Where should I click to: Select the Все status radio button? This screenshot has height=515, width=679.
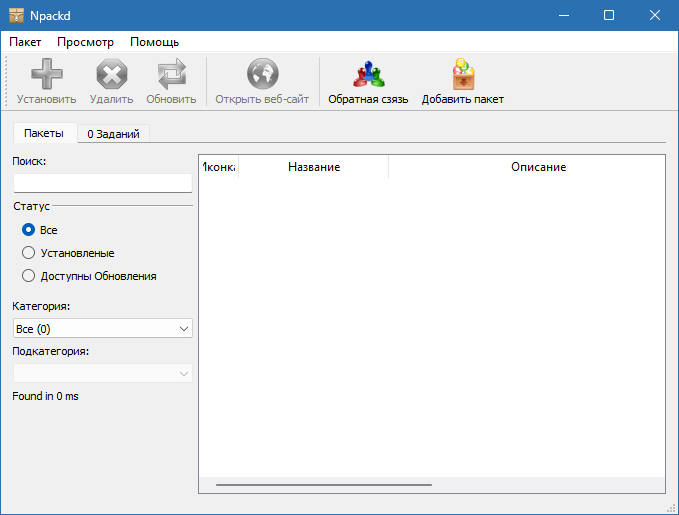click(29, 230)
